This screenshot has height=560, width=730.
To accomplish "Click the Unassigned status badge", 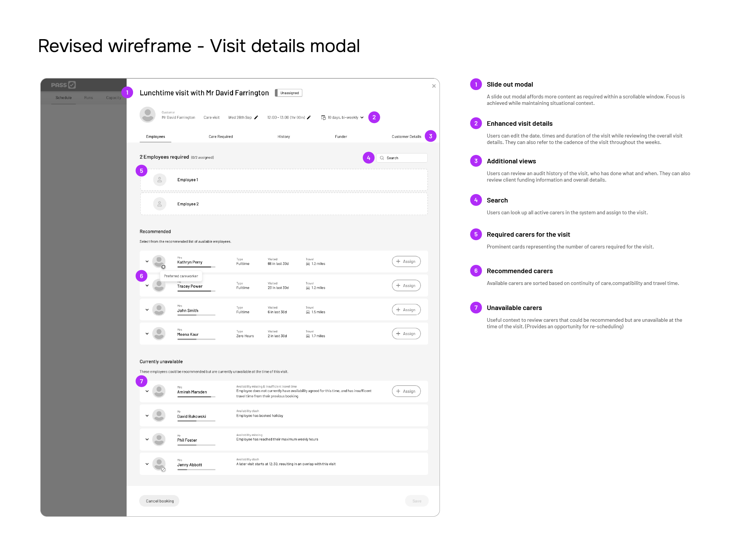I will 289,93.
